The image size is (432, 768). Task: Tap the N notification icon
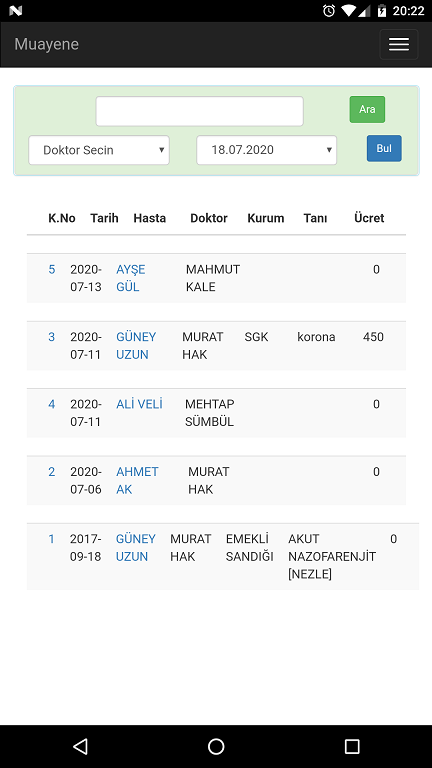[x=16, y=10]
